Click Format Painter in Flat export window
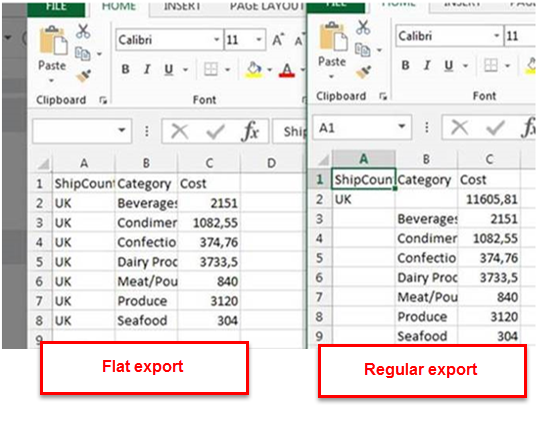Image resolution: width=540 pixels, height=422 pixels. coord(83,76)
